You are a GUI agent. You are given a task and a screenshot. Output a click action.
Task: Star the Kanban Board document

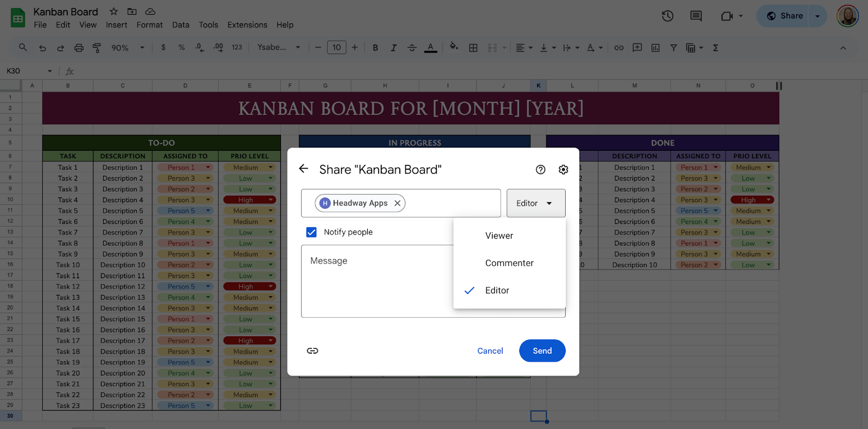113,11
